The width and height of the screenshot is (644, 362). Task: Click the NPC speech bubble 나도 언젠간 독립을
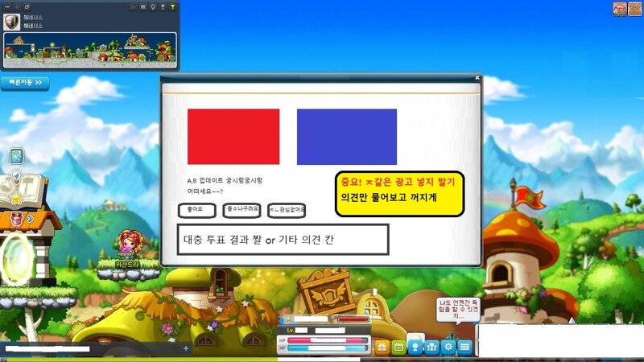(x=458, y=310)
